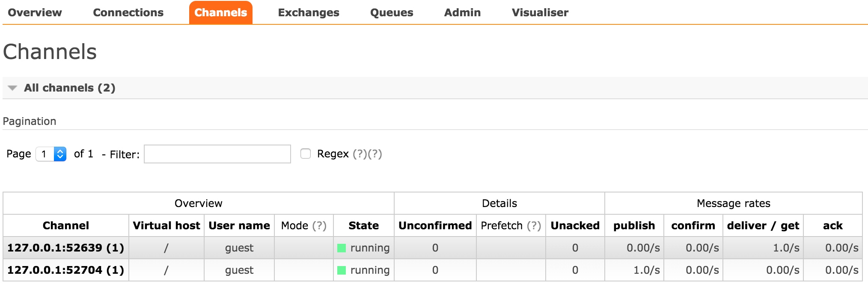Open channel 127.0.0.1:52704 (1)
The image size is (868, 290).
coord(65,270)
